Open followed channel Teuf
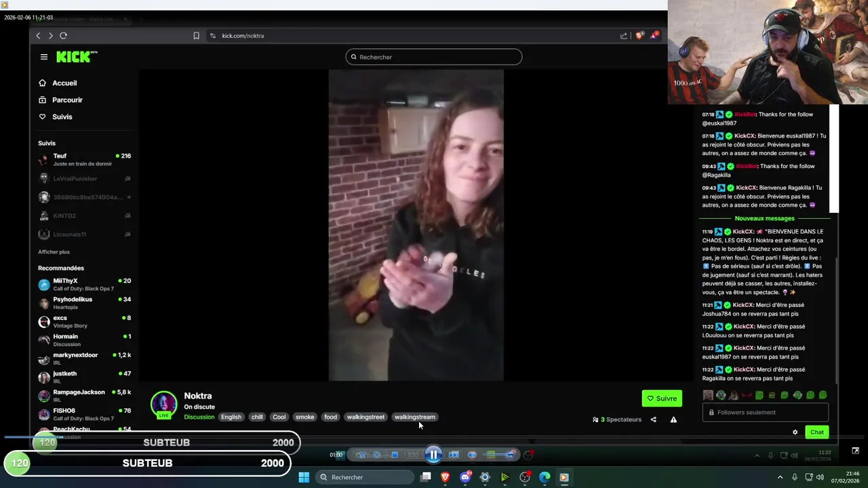The image size is (868, 488). (85, 160)
